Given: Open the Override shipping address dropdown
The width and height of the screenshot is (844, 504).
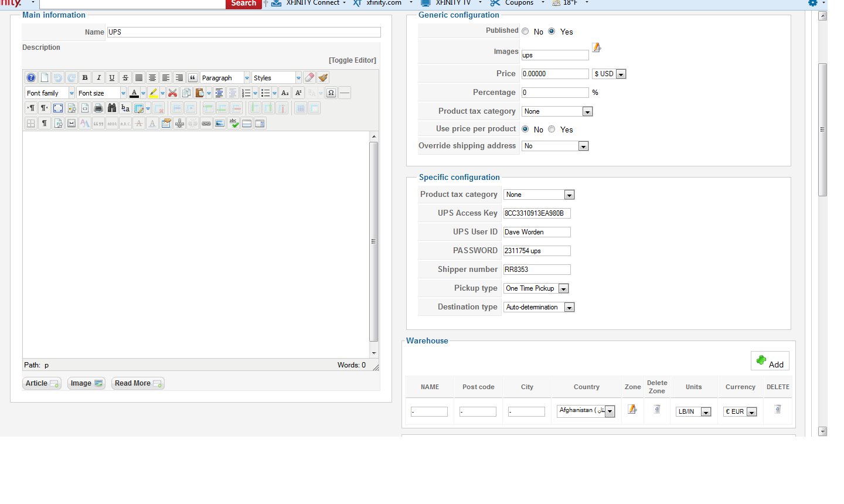Looking at the screenshot, I should (555, 146).
